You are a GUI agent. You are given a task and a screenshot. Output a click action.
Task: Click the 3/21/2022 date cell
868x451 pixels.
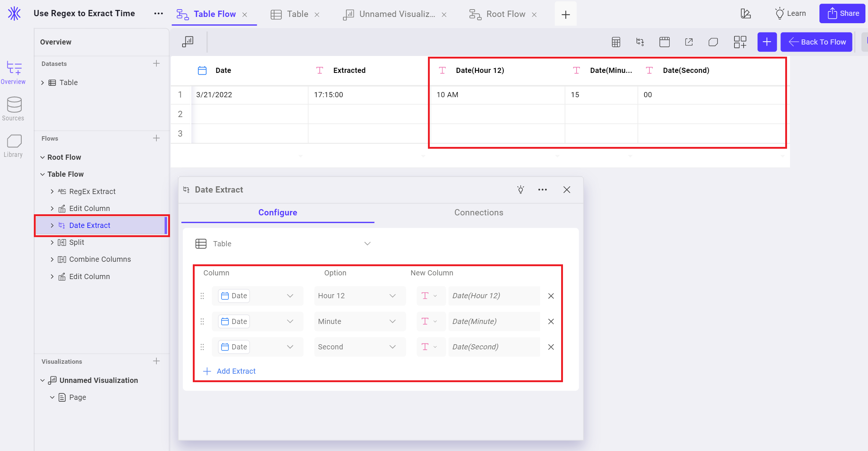click(x=250, y=95)
